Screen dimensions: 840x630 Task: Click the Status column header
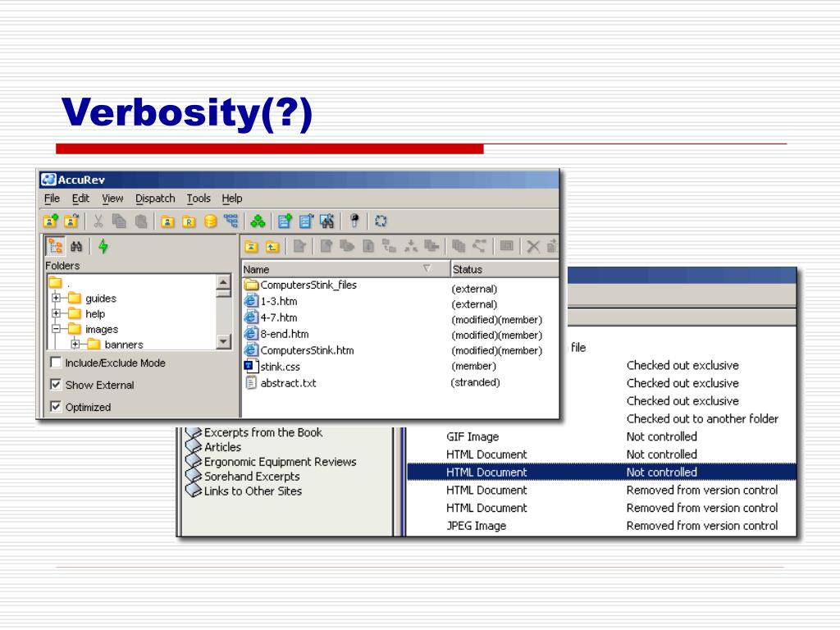pos(504,269)
